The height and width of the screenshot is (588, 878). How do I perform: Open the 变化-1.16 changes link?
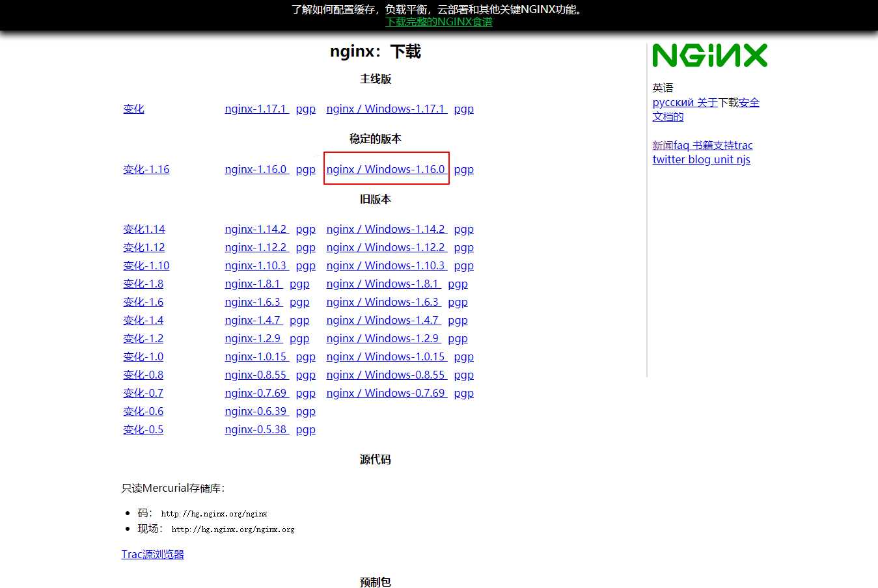click(146, 169)
